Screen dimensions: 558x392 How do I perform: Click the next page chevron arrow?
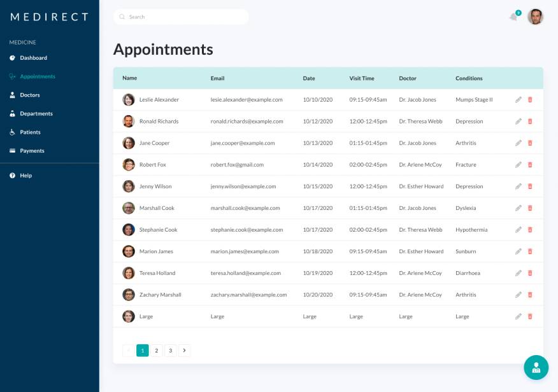tap(185, 351)
